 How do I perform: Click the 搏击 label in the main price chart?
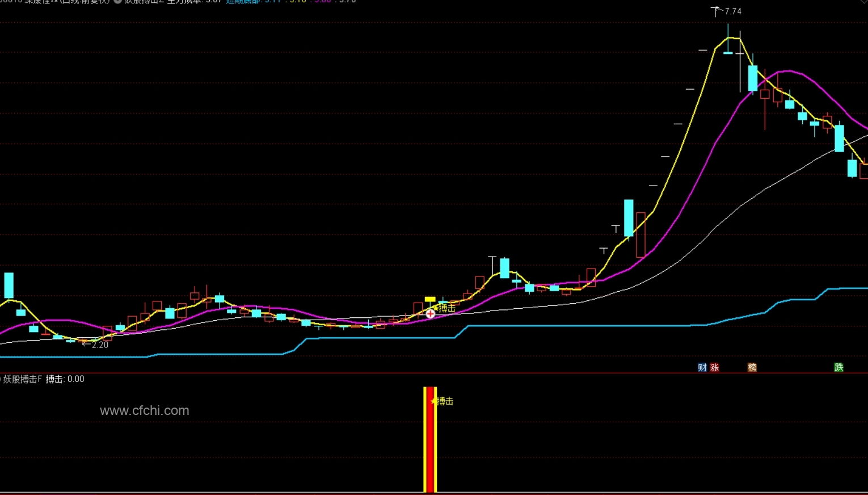pos(447,308)
